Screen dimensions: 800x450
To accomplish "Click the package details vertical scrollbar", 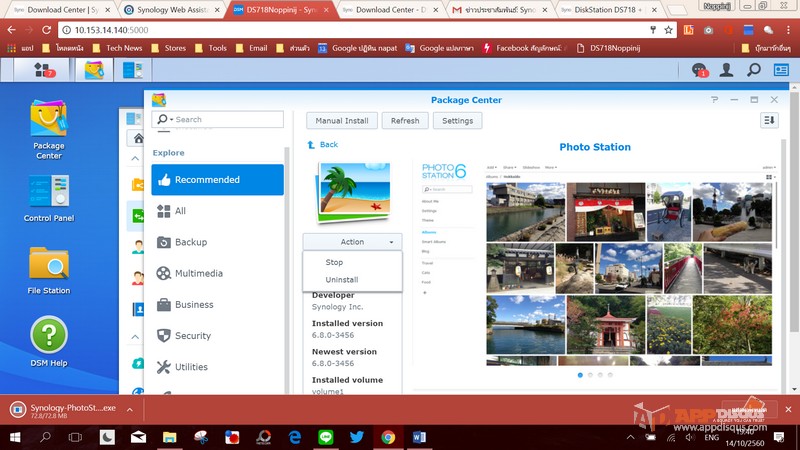I will click(x=784, y=265).
